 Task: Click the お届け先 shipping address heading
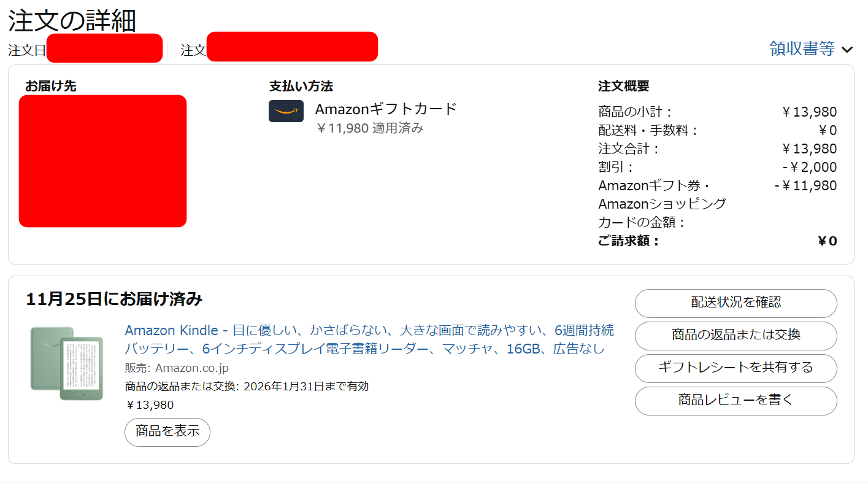point(50,86)
